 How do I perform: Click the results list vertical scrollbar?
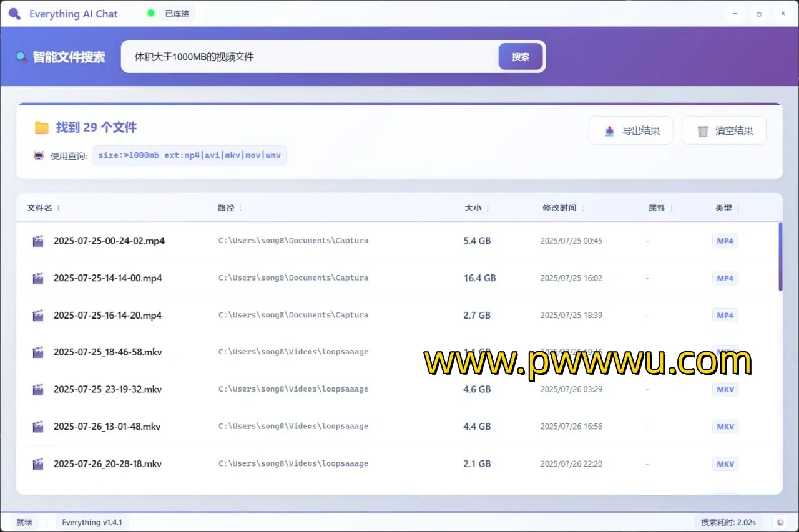tap(780, 257)
